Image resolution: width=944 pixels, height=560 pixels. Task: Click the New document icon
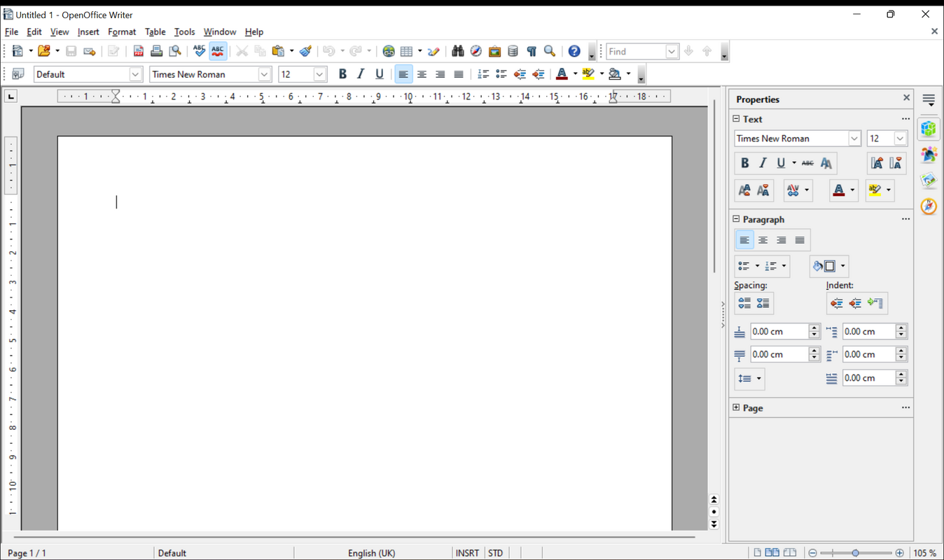[x=18, y=51]
